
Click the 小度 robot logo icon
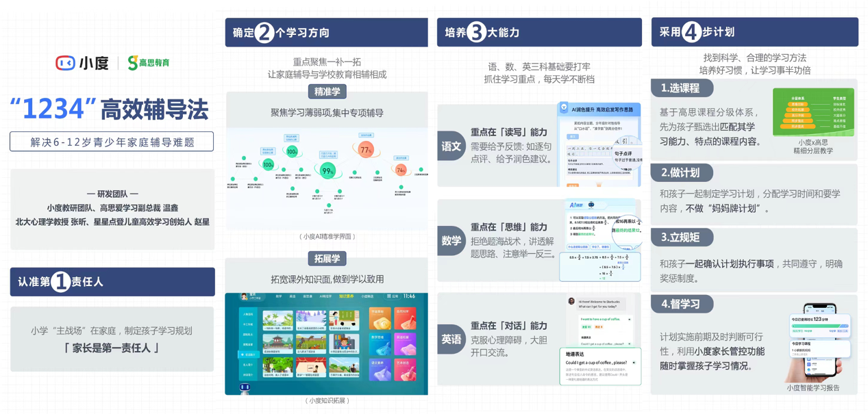click(65, 63)
